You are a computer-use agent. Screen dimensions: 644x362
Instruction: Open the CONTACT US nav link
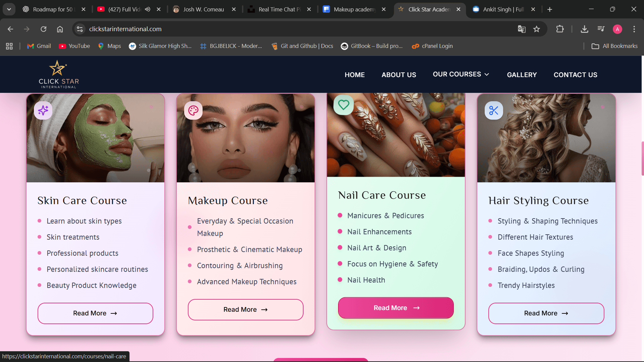pyautogui.click(x=575, y=75)
